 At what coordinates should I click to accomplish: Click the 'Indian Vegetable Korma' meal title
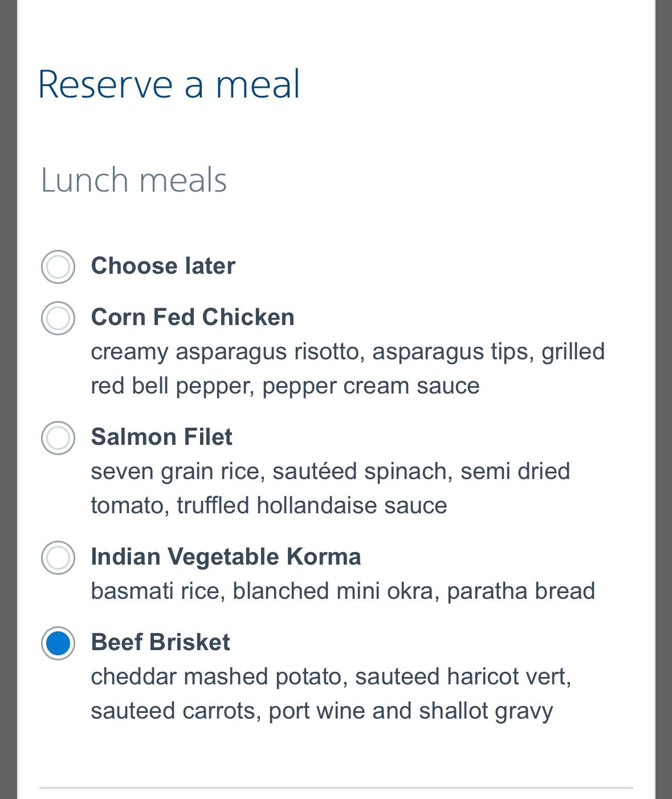pos(226,557)
